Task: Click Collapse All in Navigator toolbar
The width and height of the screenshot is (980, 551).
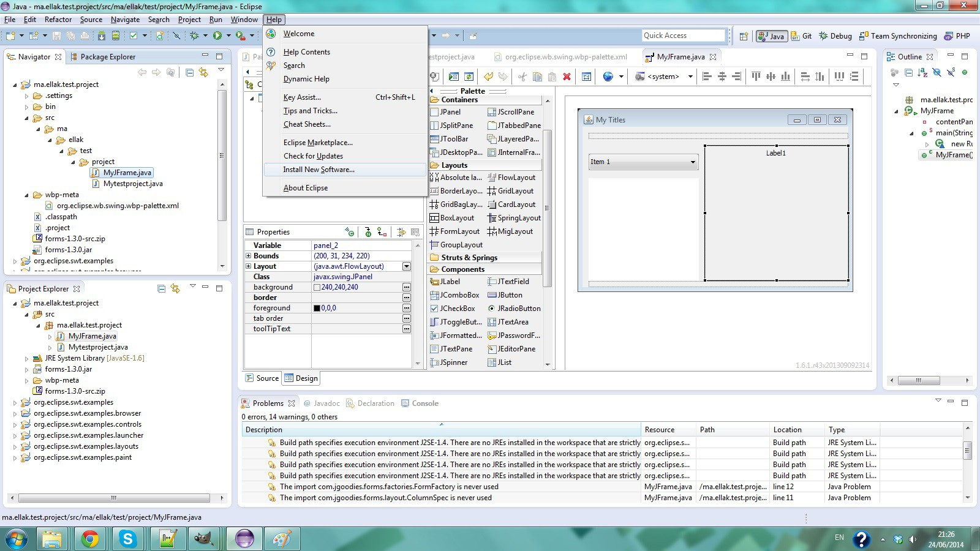Action: tap(189, 72)
